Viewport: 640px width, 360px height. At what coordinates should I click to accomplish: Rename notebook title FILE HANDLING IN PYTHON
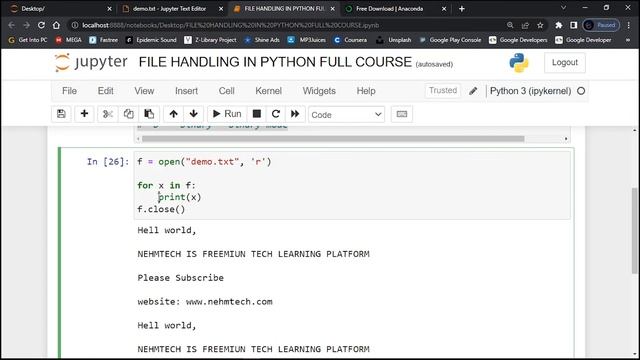[275, 62]
